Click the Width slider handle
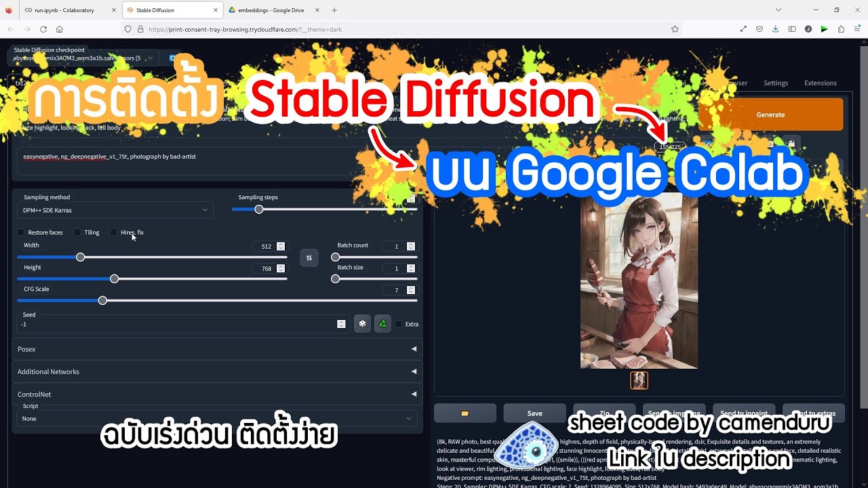 (81, 257)
